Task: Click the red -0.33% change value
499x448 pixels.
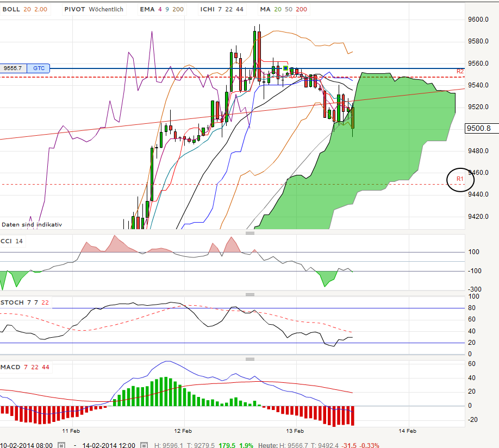Action: [370, 445]
